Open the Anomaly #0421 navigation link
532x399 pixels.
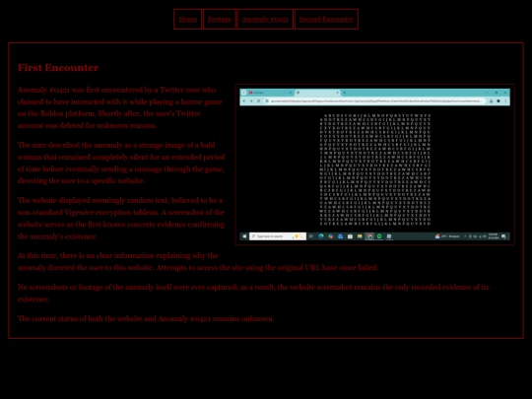(265, 19)
